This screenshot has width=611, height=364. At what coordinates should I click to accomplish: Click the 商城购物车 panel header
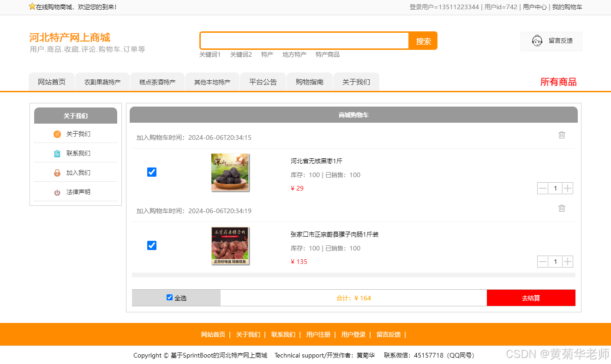point(353,115)
